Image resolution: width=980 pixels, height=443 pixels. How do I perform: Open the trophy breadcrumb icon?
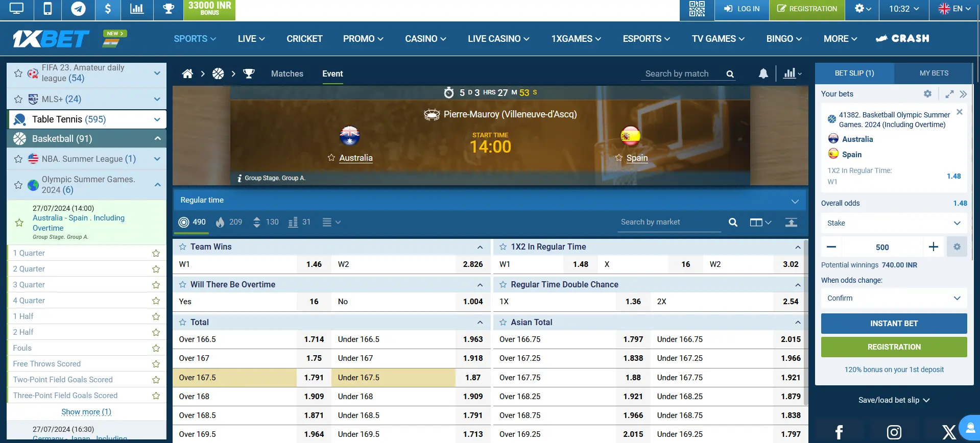click(249, 74)
